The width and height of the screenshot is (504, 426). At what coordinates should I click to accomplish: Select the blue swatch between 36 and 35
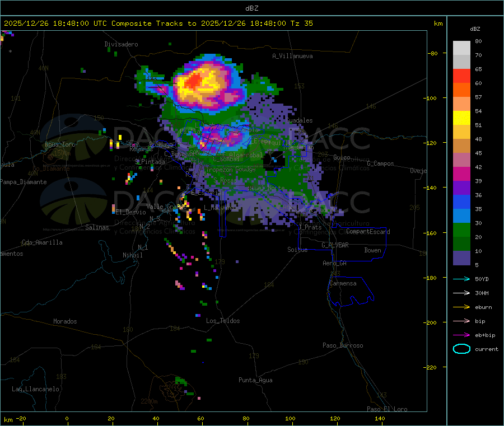(x=461, y=202)
